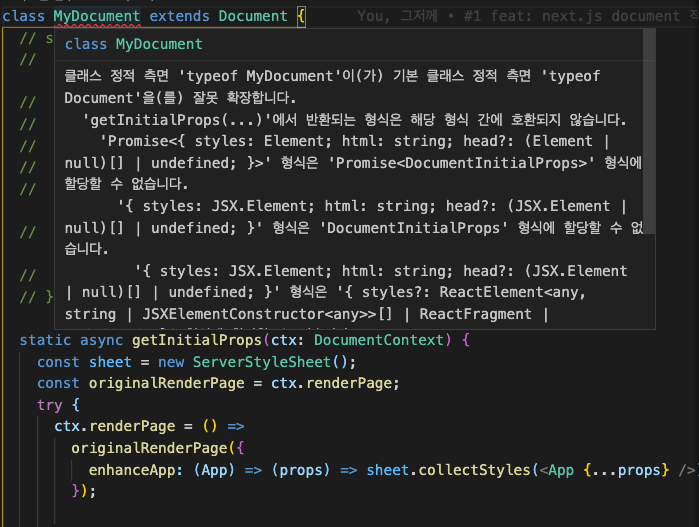Click the 'async' keyword
This screenshot has height=527, width=699.
(x=101, y=340)
